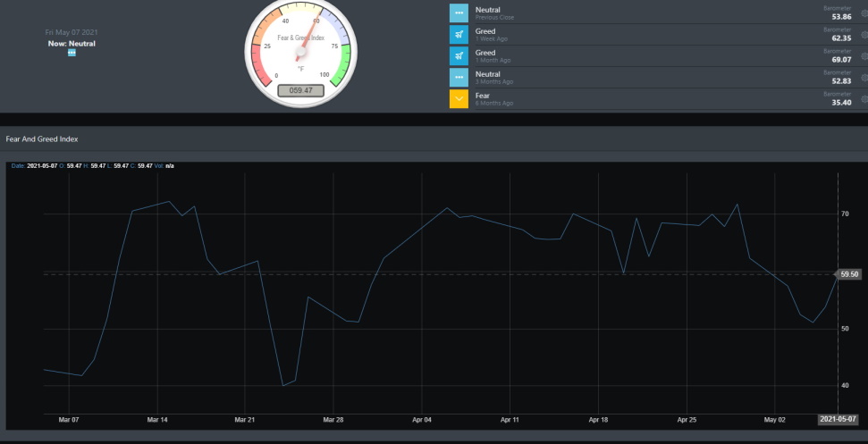Click the barometer value 53.86
This screenshot has height=444, width=868.
point(841,17)
